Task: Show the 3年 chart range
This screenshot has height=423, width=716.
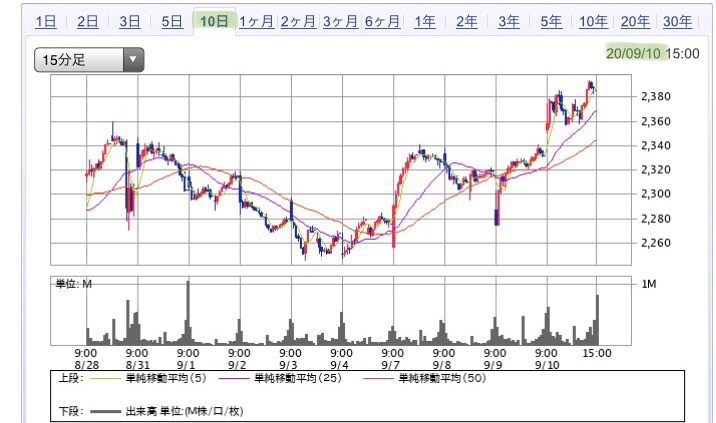Action: (509, 21)
